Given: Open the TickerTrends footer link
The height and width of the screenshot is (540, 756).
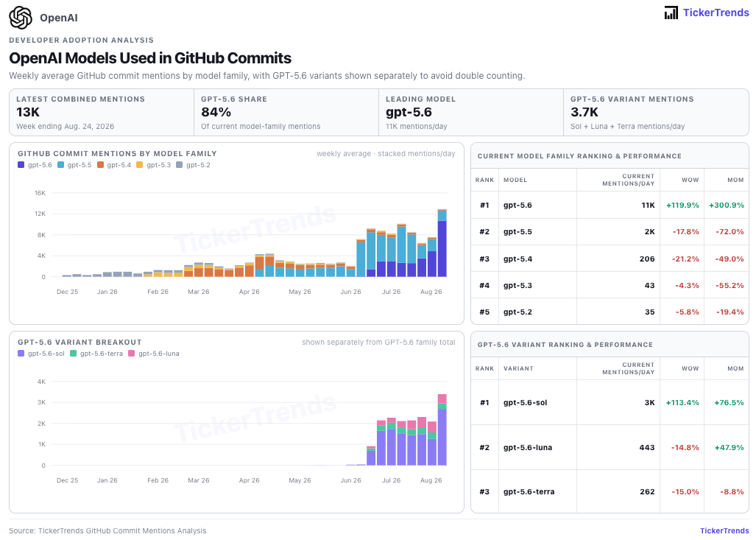Looking at the screenshot, I should click(724, 531).
